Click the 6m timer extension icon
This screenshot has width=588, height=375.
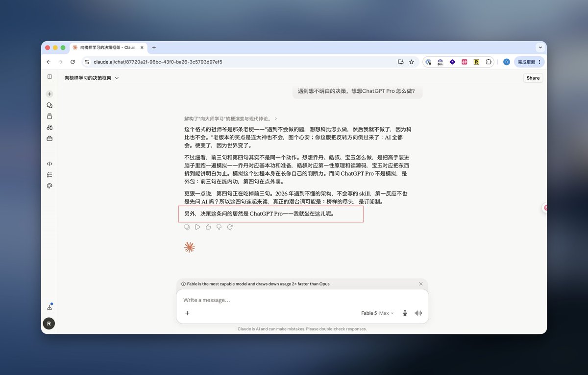(440, 62)
